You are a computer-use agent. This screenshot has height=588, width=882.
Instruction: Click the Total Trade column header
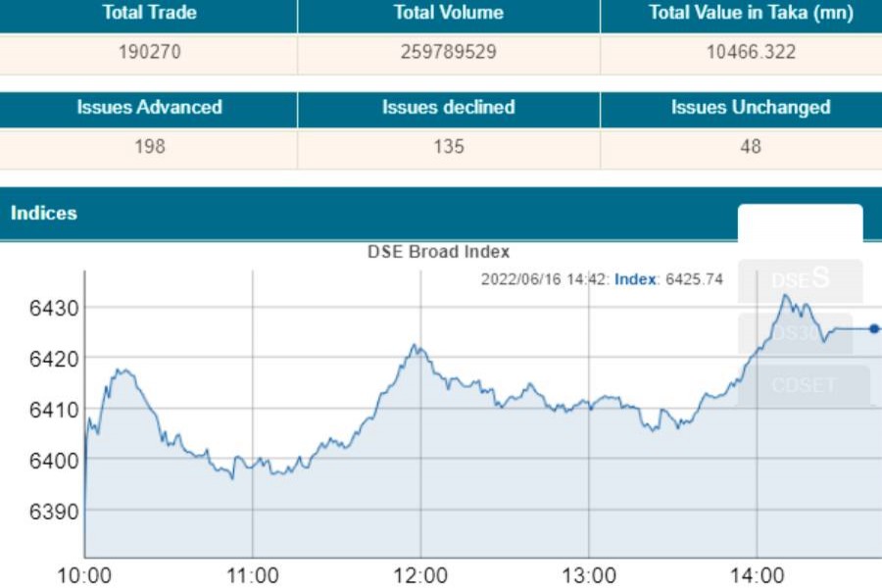(149, 14)
